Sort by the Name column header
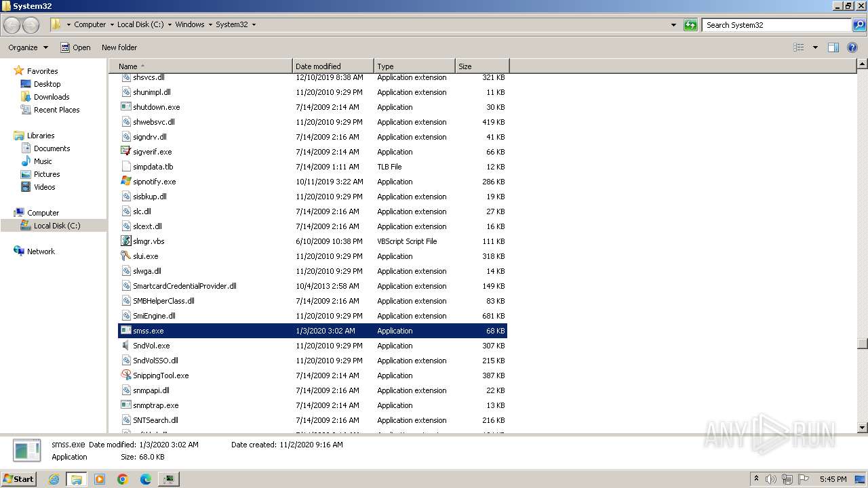Viewport: 868px width, 488px height. coord(201,66)
